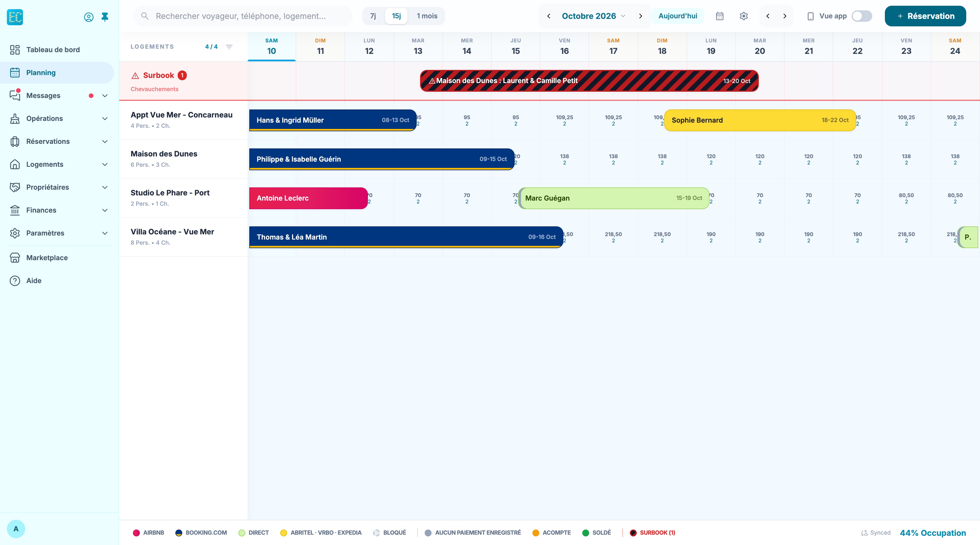Screen dimensions: 980x545
Task: Click the SOLDÉ green legend dot
Action: point(585,533)
